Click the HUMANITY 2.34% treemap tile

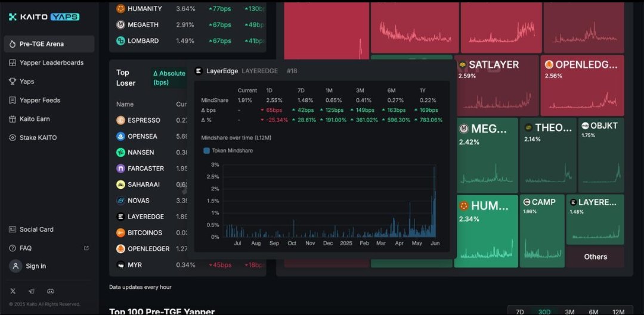[487, 231]
